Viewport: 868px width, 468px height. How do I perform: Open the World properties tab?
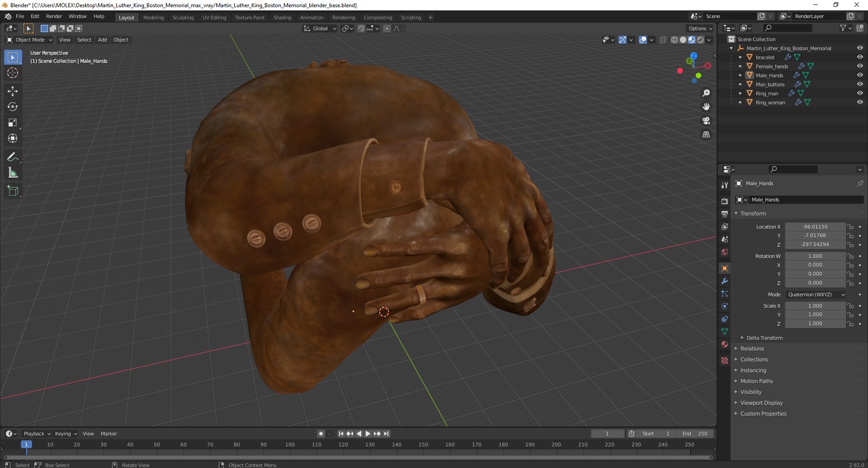(725, 252)
